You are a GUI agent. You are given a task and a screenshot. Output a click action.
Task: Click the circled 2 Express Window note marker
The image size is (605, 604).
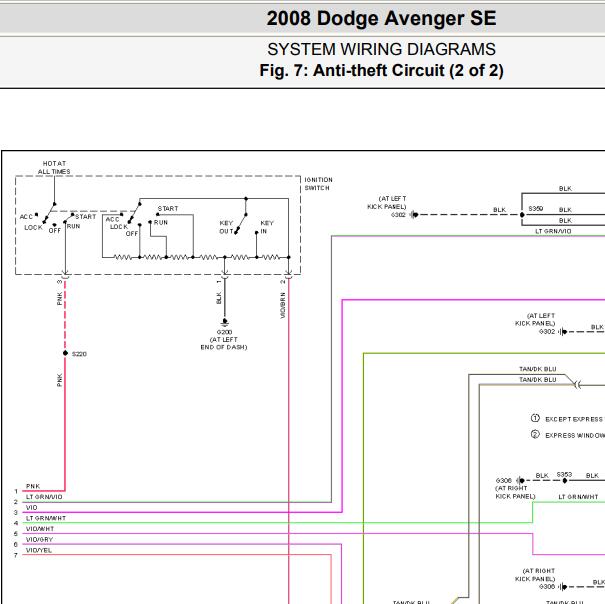coord(535,434)
